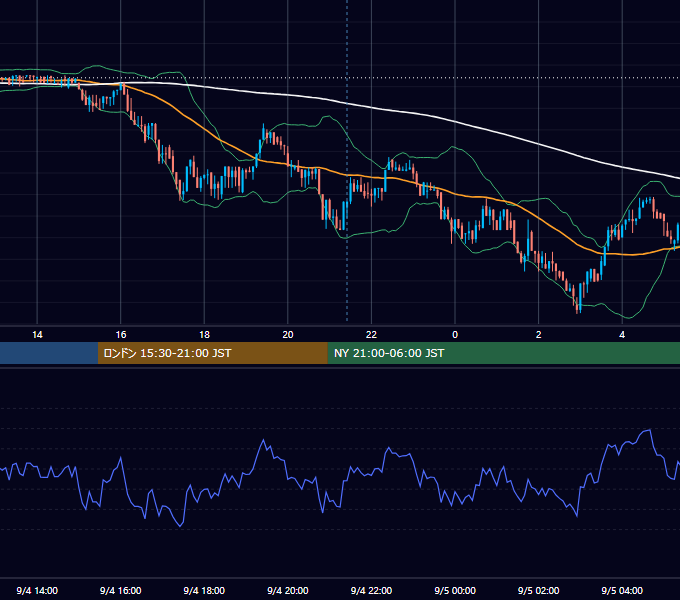Click the 9/4 20:00 date label
This screenshot has height=600, width=680.
[288, 590]
